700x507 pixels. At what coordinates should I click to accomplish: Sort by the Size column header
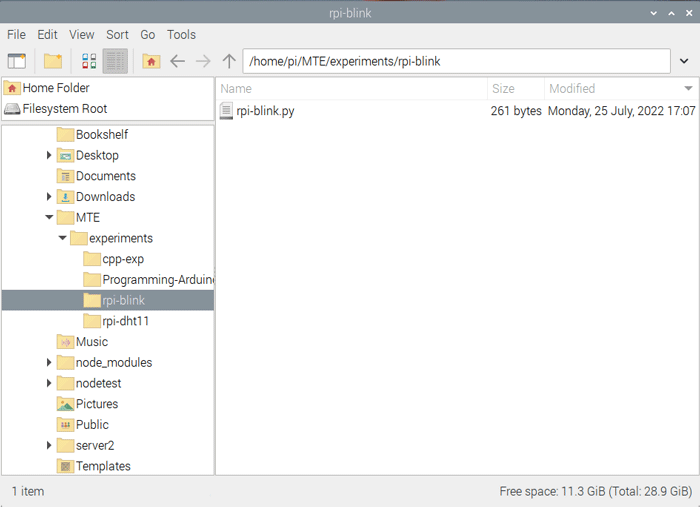pyautogui.click(x=516, y=89)
